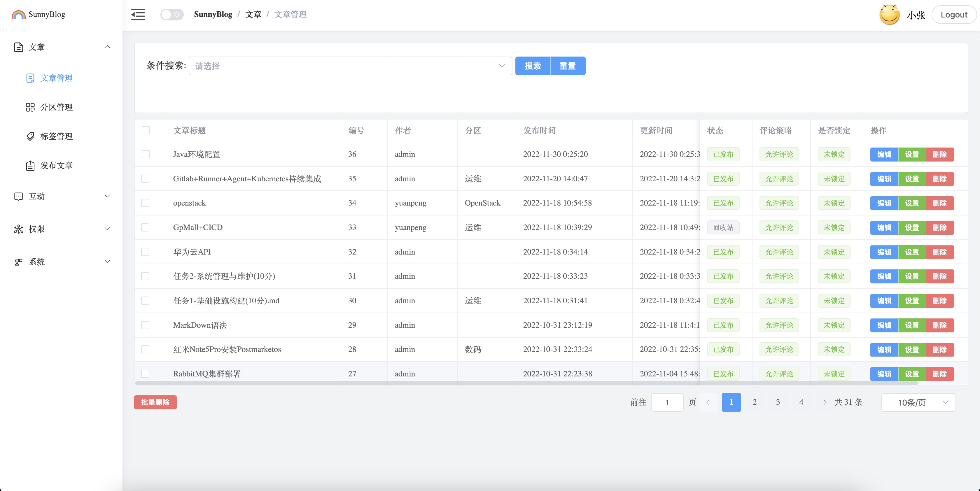Select the 华为云API row checkbox

tap(146, 252)
